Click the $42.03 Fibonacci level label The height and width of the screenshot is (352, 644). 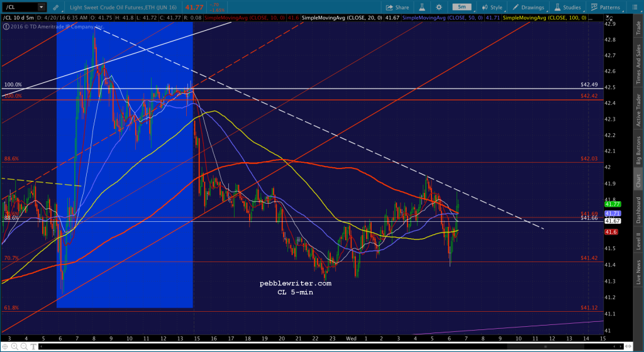pyautogui.click(x=588, y=158)
